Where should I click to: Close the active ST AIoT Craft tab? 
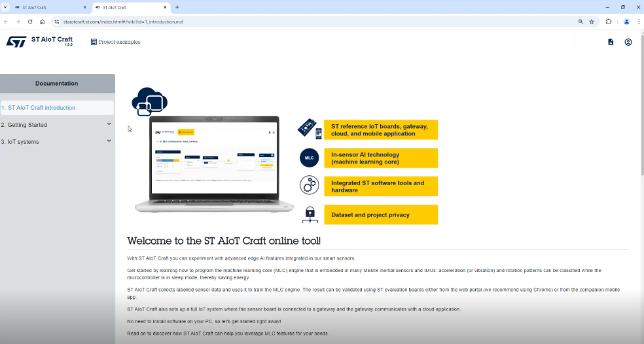pos(165,7)
